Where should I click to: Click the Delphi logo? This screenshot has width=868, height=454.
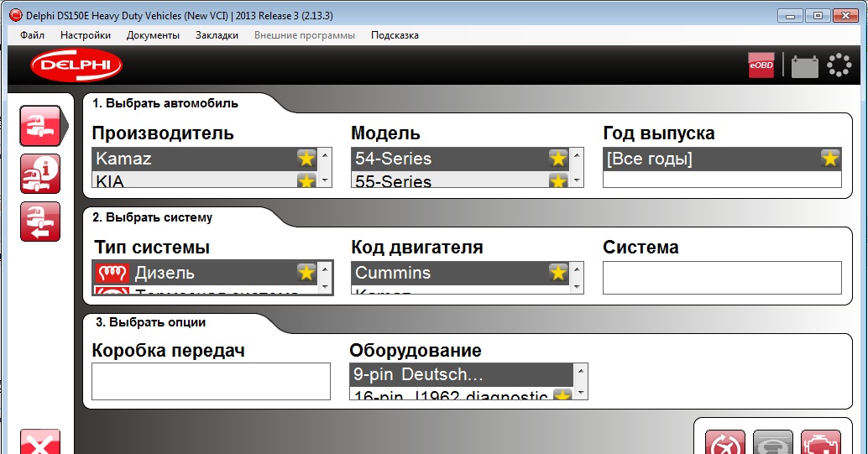[76, 65]
